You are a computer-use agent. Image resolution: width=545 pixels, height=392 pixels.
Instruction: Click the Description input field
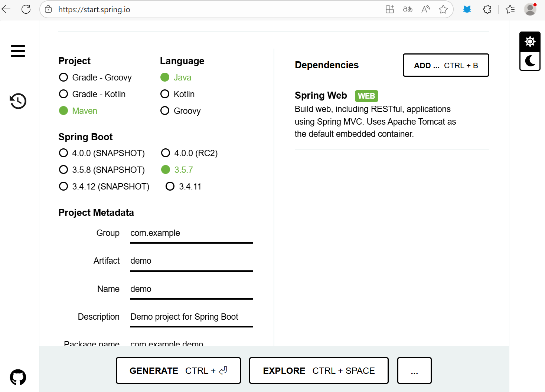(192, 317)
